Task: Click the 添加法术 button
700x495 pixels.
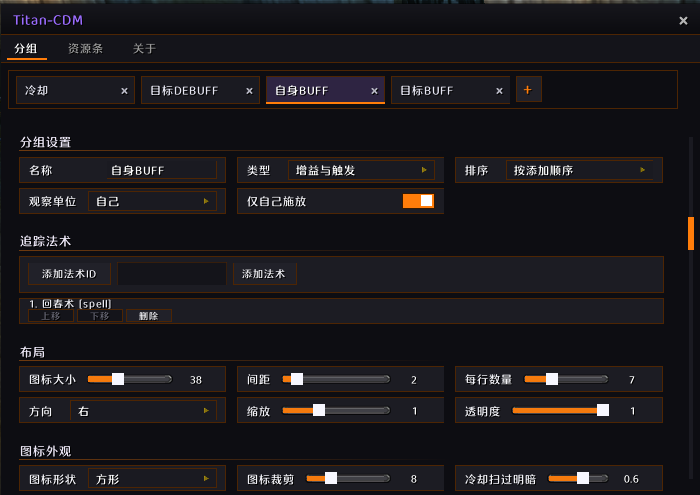Action: [x=264, y=274]
